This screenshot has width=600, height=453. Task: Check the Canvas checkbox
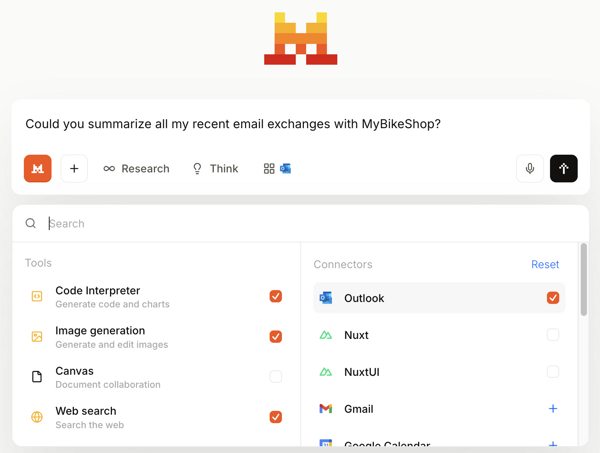point(276,376)
